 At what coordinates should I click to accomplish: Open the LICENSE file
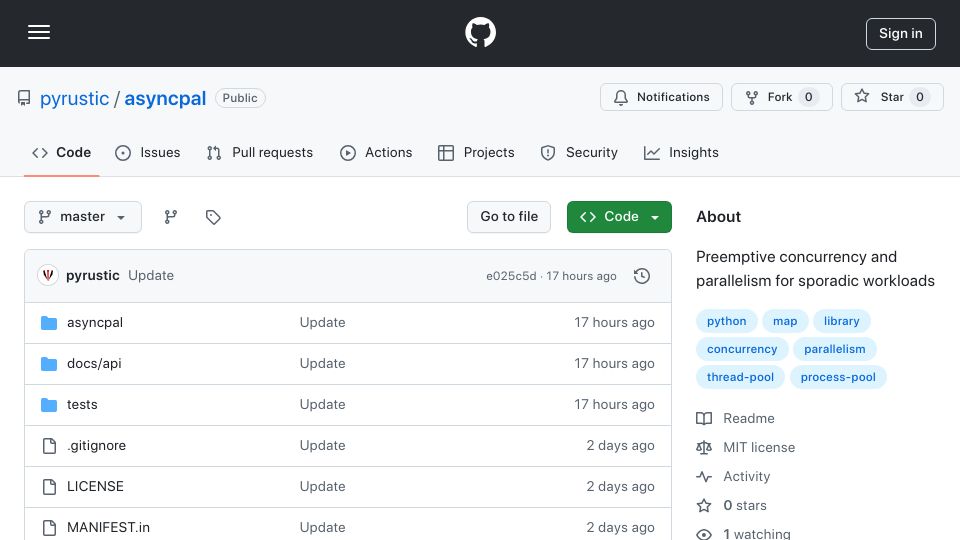point(95,487)
